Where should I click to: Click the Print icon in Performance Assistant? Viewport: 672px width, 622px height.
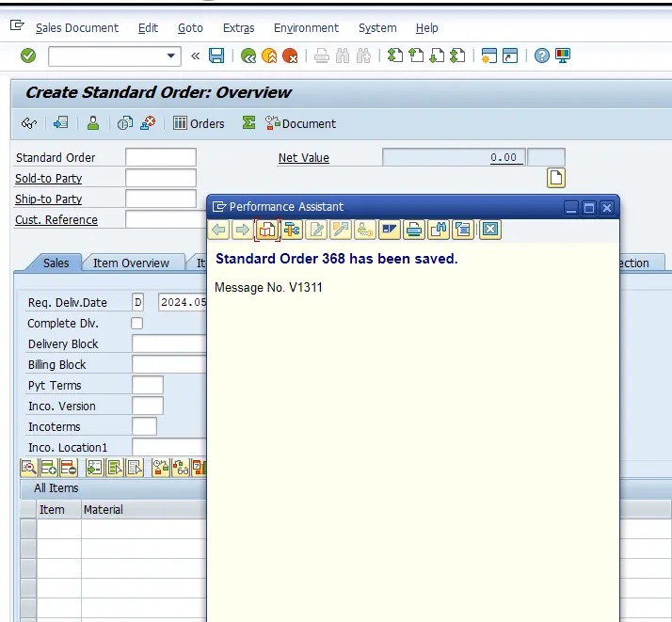tap(414, 230)
